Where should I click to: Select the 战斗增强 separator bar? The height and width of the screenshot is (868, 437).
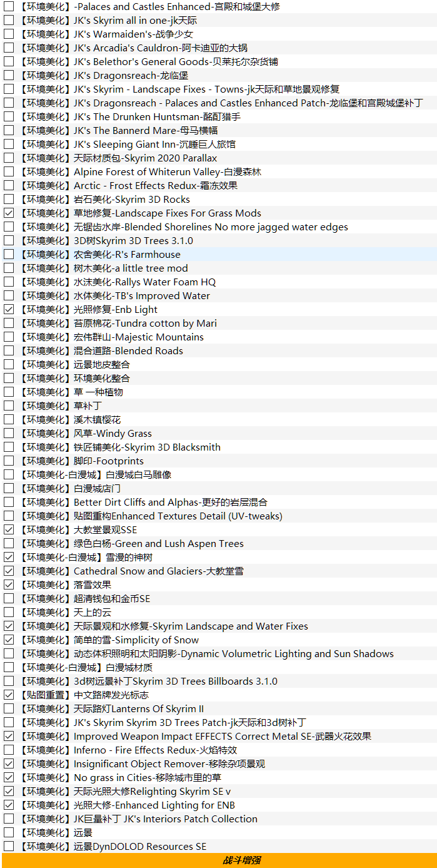tap(218, 860)
